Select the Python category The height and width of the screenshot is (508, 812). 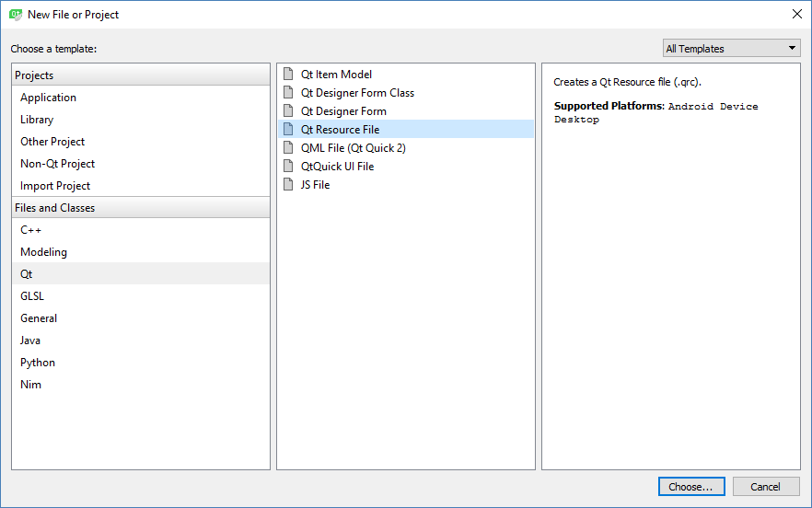point(38,363)
